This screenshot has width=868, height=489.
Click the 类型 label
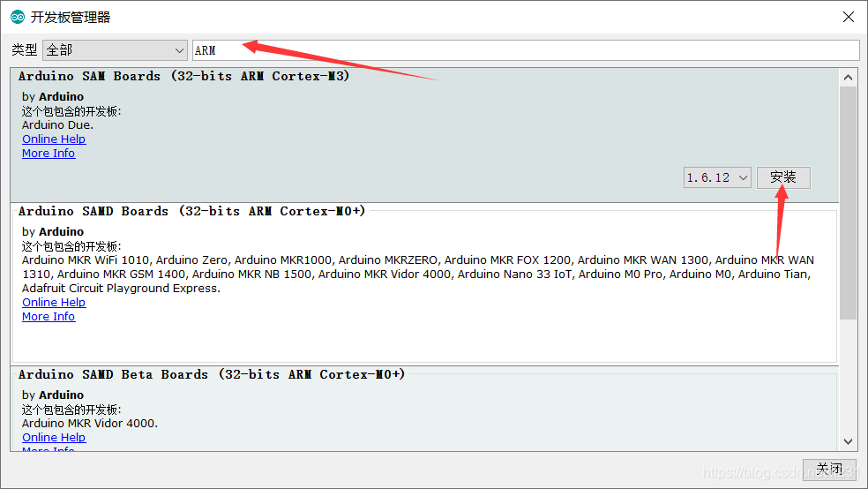25,50
